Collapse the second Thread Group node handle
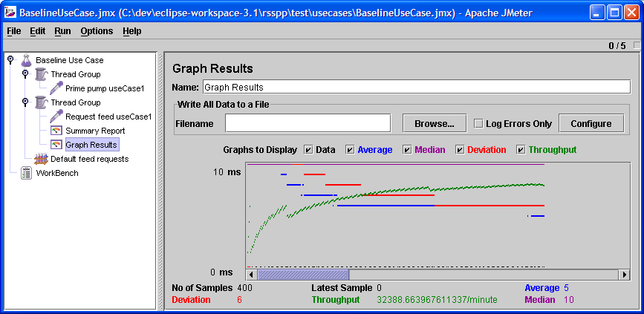644x314 pixels. [25, 102]
